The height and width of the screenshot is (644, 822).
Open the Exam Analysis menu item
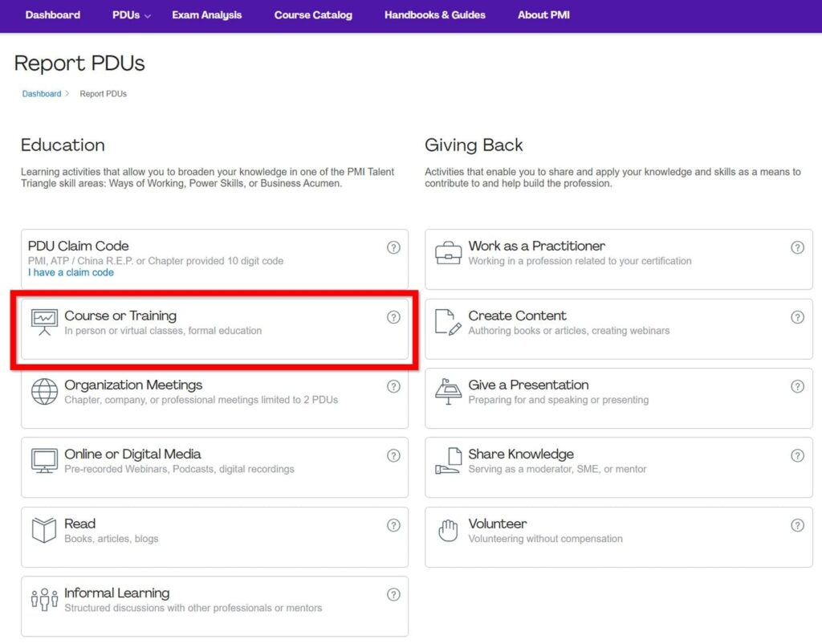(x=206, y=15)
